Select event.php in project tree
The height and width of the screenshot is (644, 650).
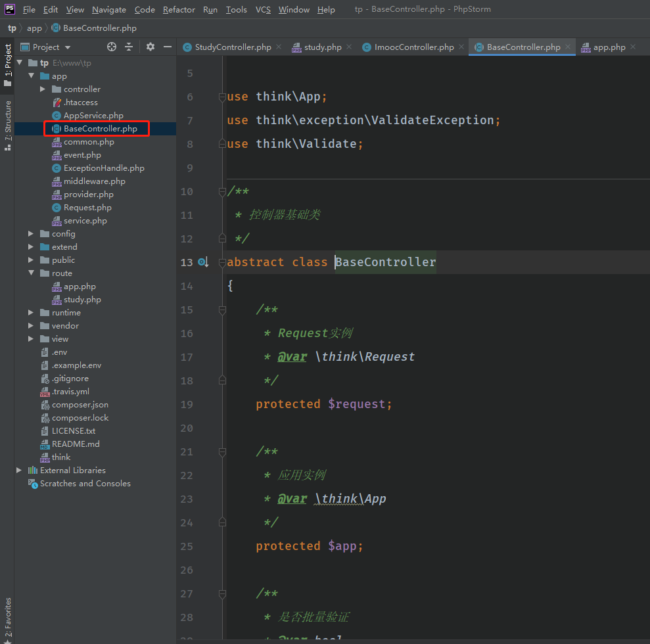[x=82, y=155]
